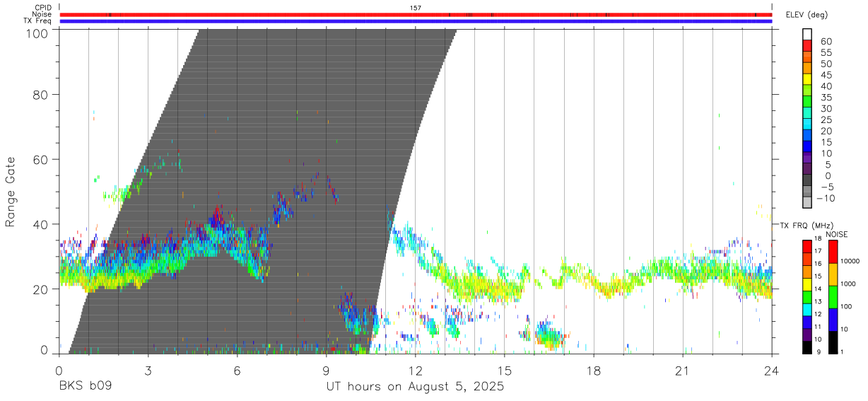Click the 10000 label on NOISE colorbar

(849, 261)
